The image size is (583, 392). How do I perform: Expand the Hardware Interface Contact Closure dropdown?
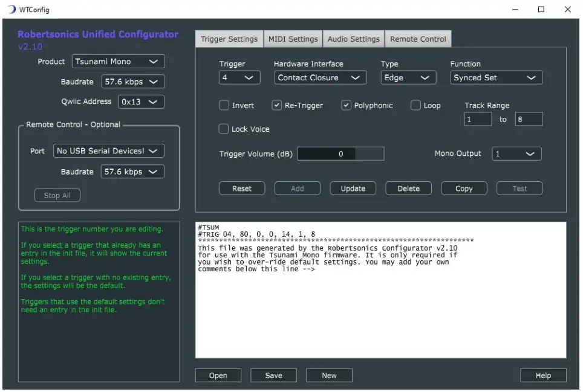(x=320, y=78)
